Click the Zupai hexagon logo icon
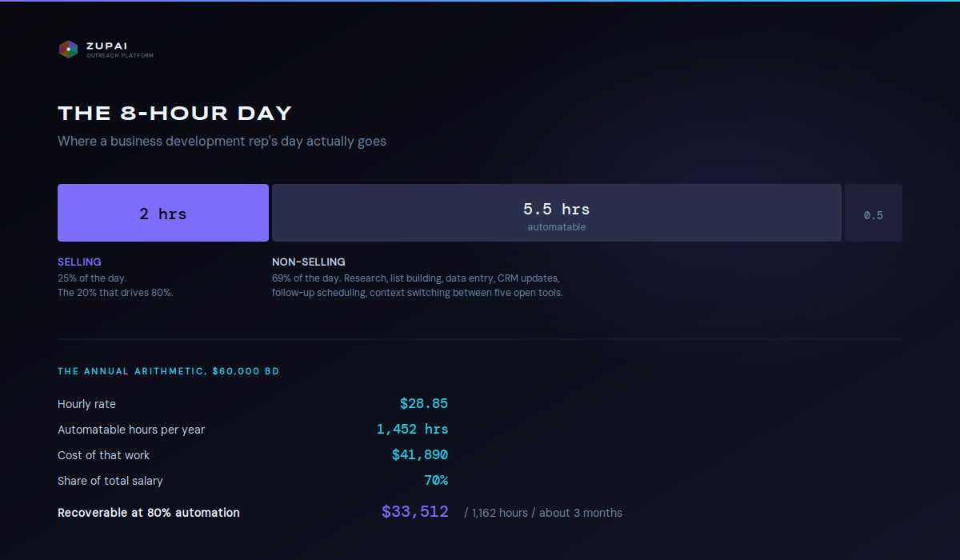This screenshot has width=960, height=560. click(68, 50)
